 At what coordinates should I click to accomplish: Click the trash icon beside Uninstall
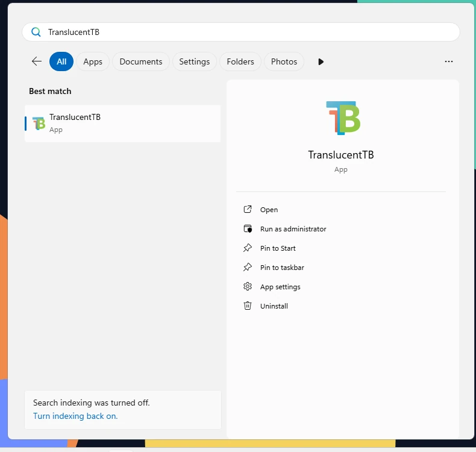(x=248, y=306)
